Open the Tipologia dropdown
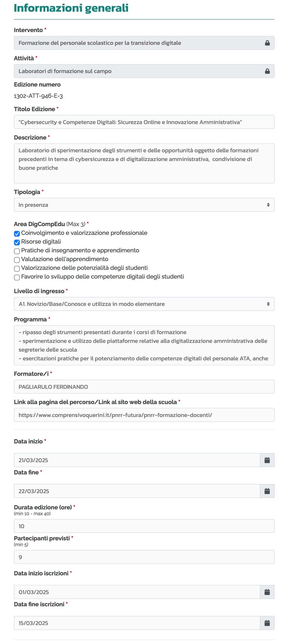The image size is (302, 644). [144, 205]
